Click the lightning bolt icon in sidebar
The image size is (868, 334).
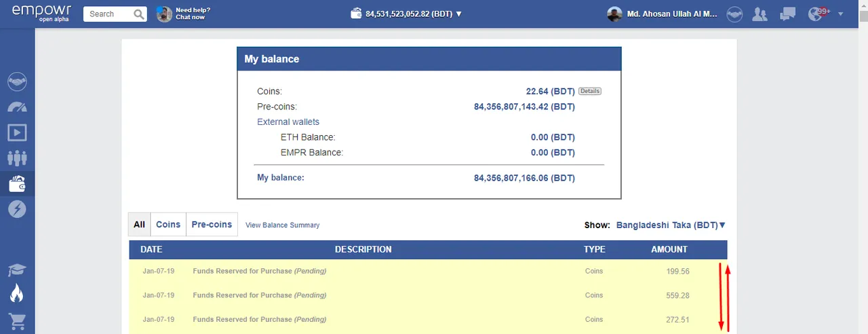(17, 208)
